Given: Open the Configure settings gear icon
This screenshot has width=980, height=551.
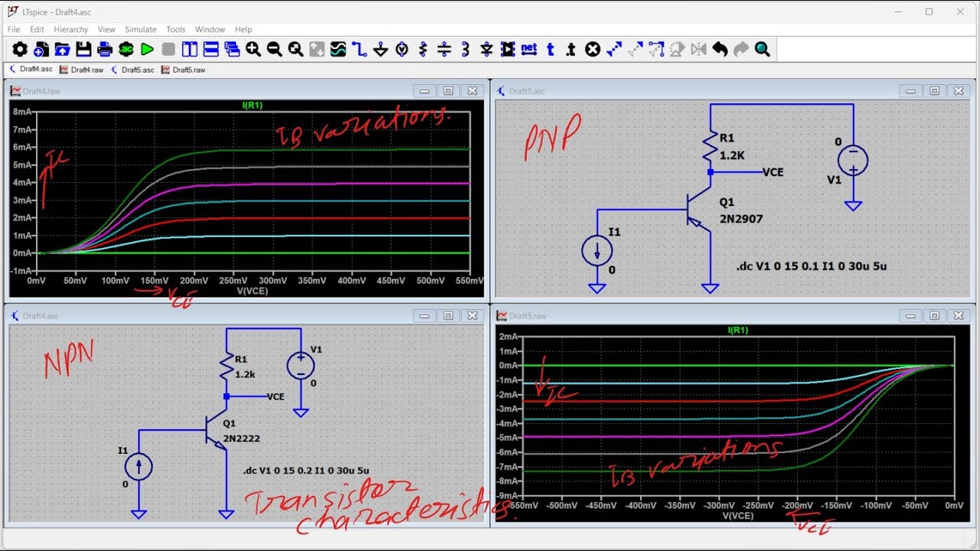Looking at the screenshot, I should 20,49.
